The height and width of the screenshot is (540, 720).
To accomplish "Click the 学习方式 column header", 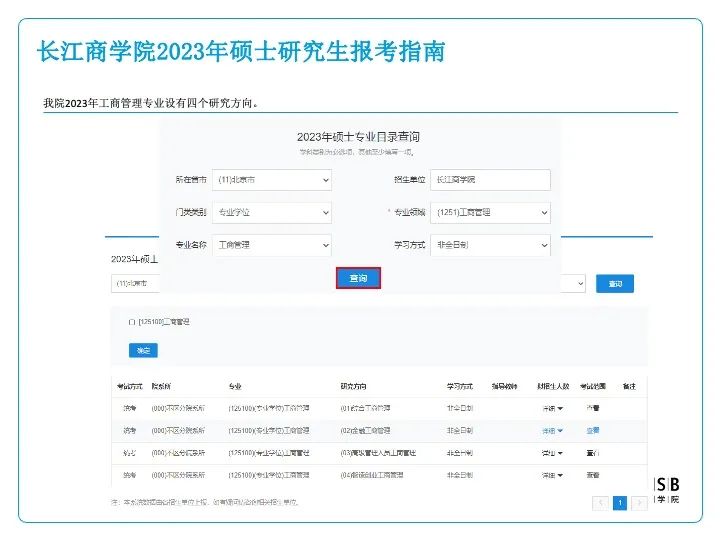I will coord(460,387).
